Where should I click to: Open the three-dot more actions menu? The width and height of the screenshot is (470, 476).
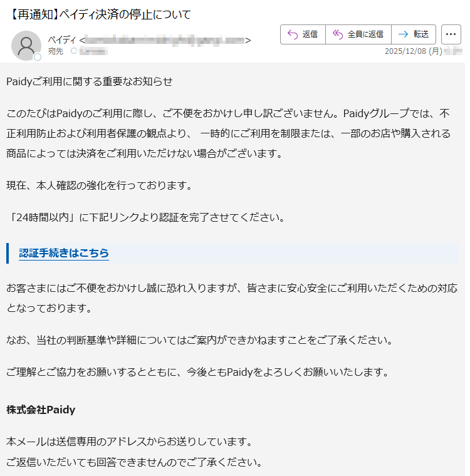click(451, 34)
